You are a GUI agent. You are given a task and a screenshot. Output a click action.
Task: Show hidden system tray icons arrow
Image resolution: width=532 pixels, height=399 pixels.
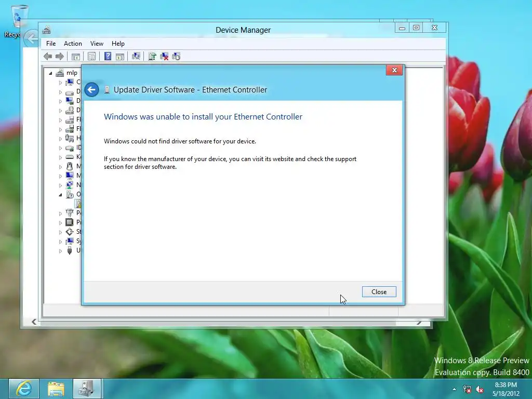[454, 390]
